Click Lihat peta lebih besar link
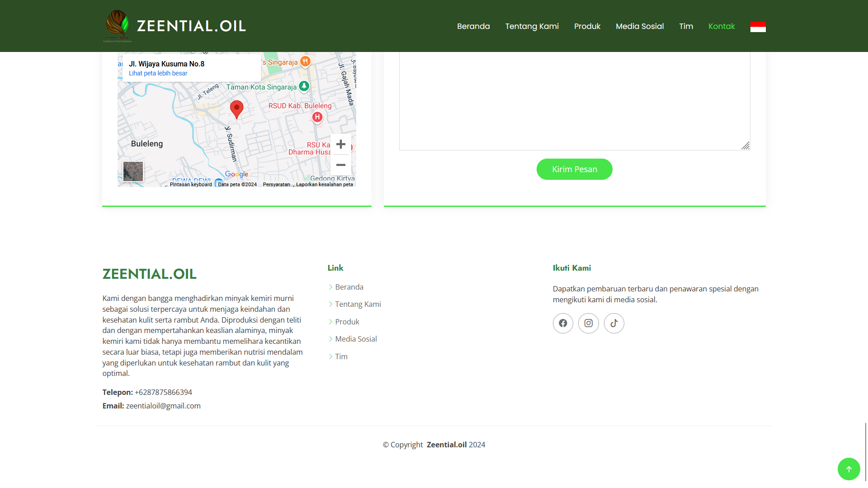868x488 pixels. (x=158, y=73)
